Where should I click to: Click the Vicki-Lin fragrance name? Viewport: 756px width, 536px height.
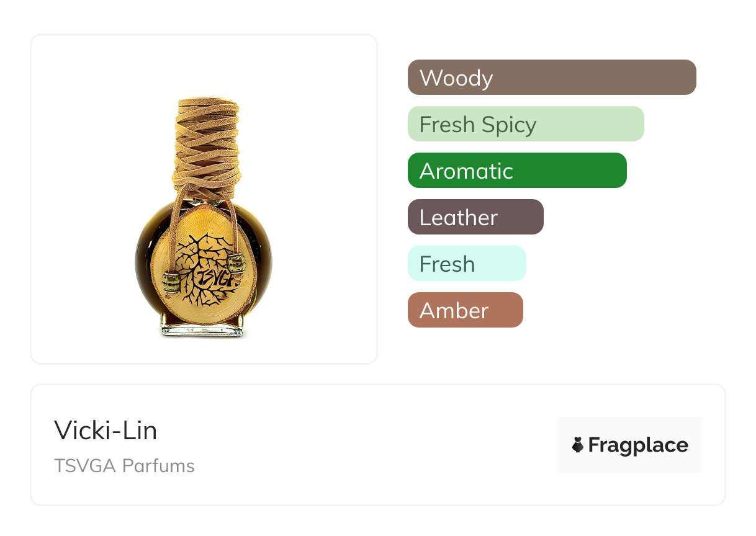click(106, 431)
